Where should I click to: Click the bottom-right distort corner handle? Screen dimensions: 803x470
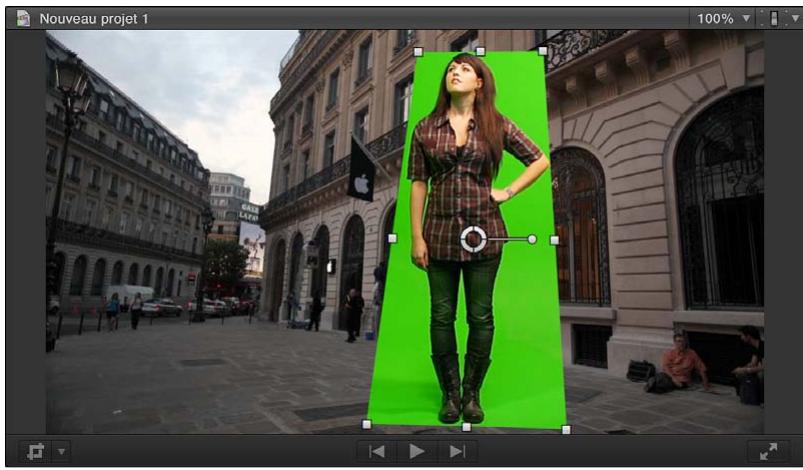[566, 430]
